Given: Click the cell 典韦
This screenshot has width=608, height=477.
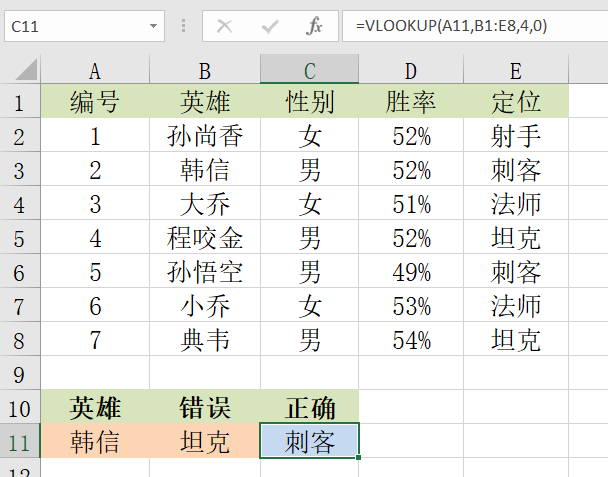Looking at the screenshot, I should pyautogui.click(x=205, y=339).
